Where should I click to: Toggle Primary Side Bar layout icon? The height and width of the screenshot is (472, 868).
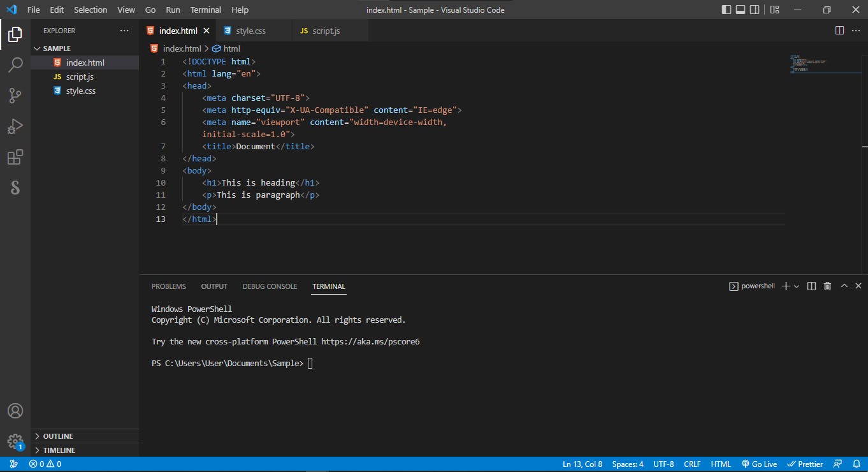pos(727,10)
